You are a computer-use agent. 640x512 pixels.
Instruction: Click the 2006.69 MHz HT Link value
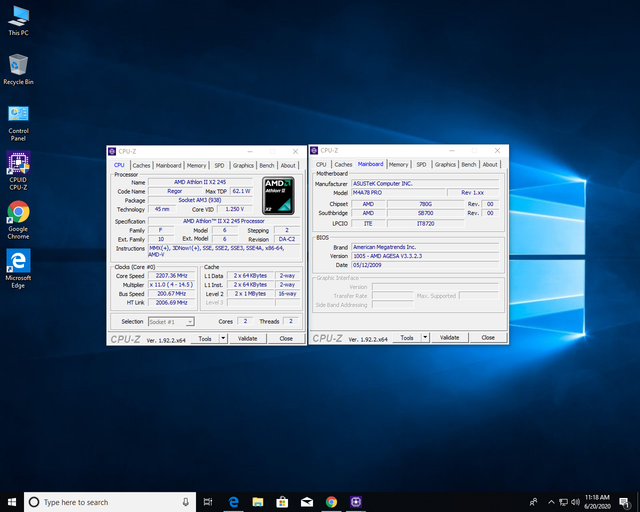(x=172, y=303)
